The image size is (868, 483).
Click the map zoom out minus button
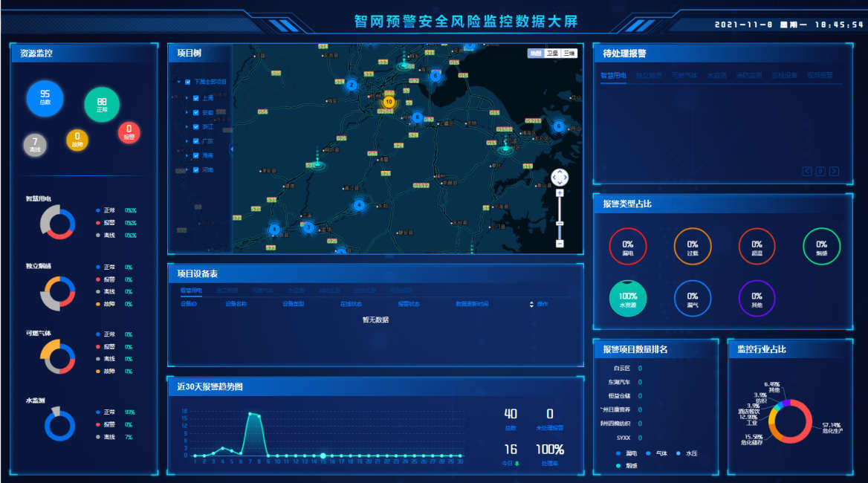tap(560, 244)
